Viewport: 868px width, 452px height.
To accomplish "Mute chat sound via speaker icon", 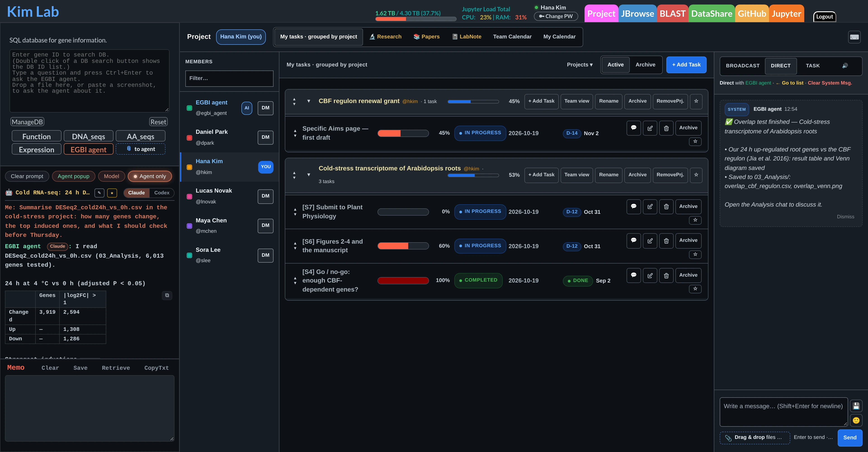I will coord(845,66).
